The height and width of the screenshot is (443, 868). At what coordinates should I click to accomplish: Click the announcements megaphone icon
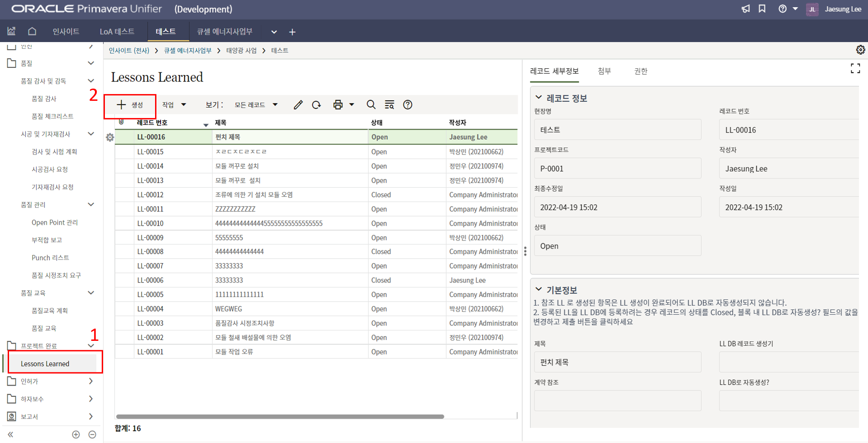click(745, 9)
